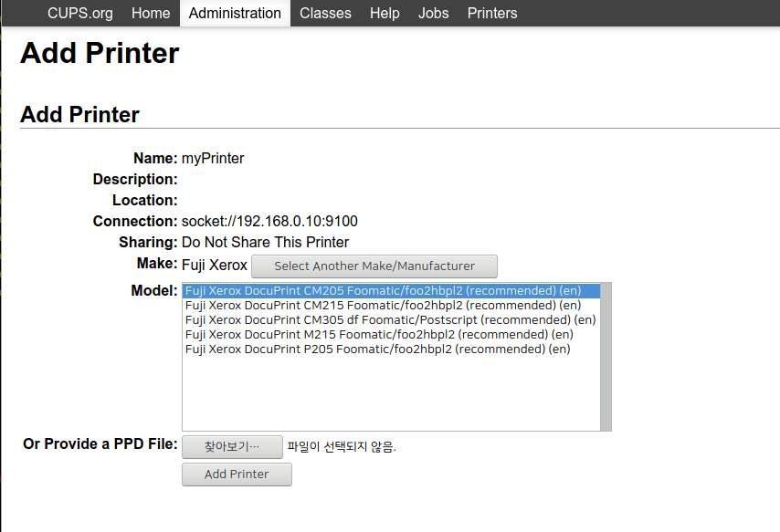Open the Classes tab

click(325, 13)
